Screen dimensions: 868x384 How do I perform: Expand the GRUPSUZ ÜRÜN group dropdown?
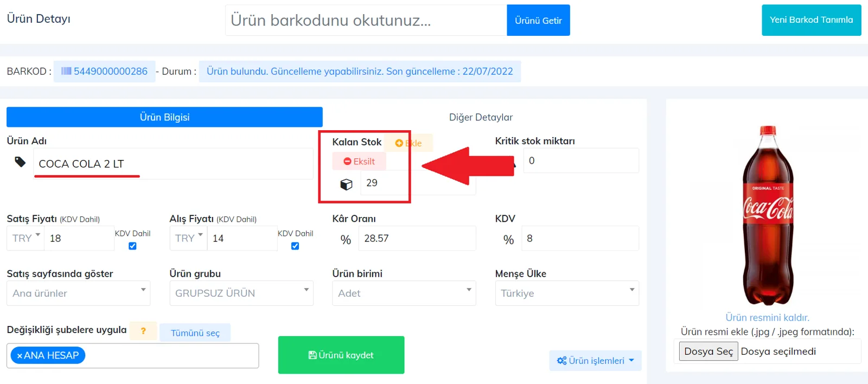coord(241,293)
